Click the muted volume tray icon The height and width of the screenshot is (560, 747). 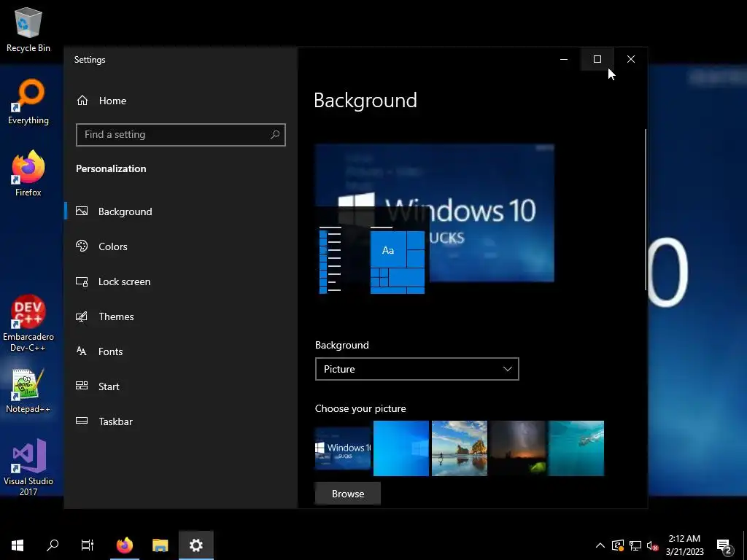tap(652, 545)
